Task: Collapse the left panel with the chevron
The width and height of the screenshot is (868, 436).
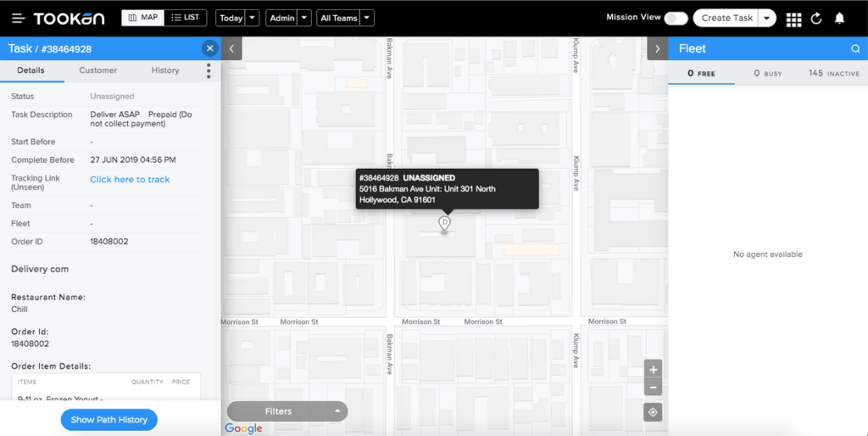Action: coord(231,48)
